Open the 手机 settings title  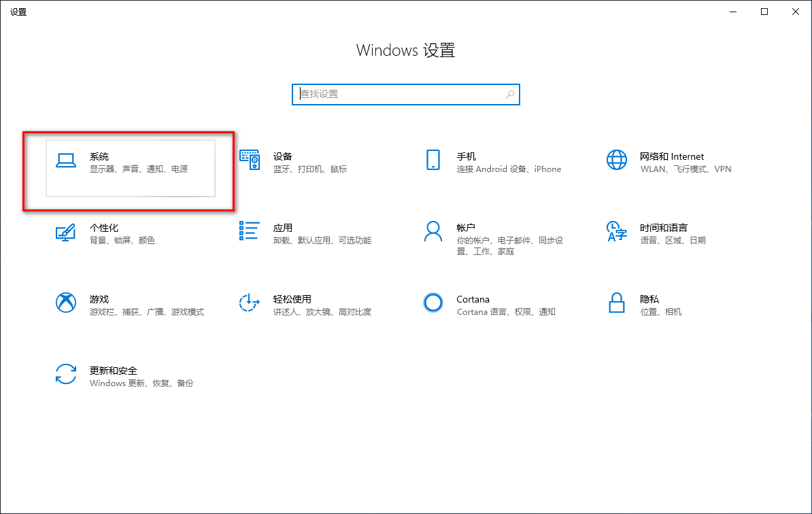(466, 156)
